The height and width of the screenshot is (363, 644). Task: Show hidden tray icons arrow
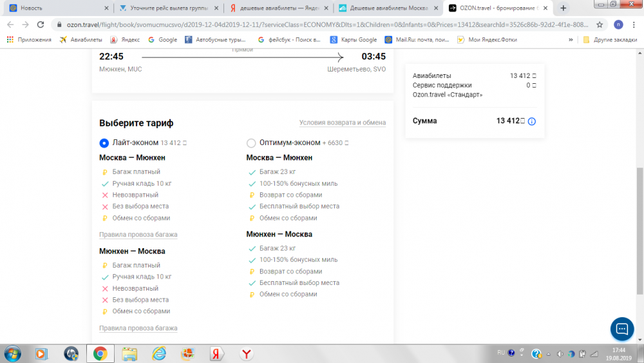tap(548, 354)
